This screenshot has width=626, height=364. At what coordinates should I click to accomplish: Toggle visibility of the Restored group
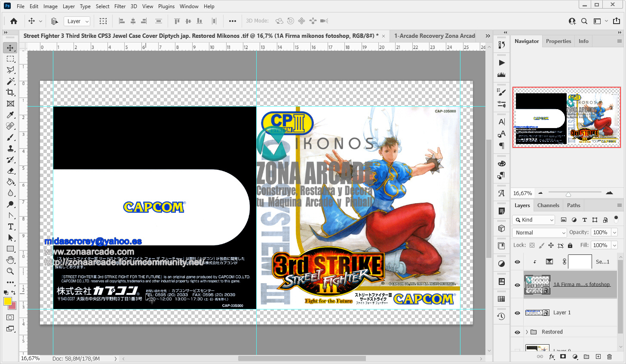click(x=517, y=331)
